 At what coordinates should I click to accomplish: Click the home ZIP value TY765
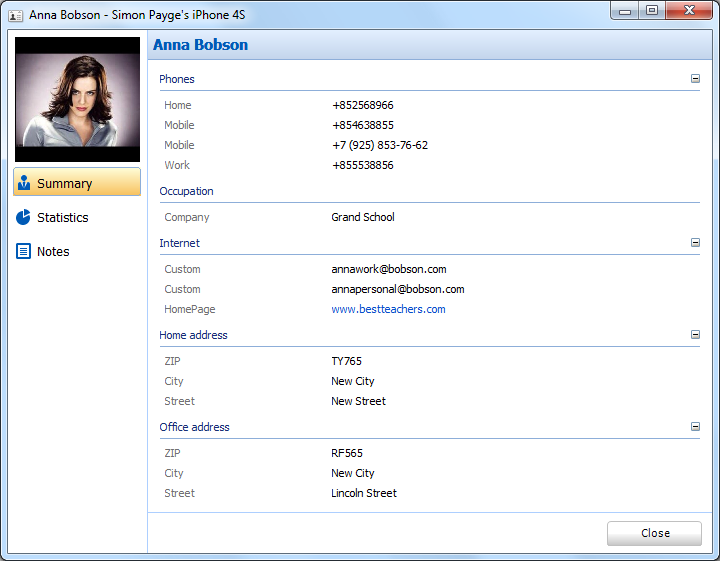[x=346, y=361]
